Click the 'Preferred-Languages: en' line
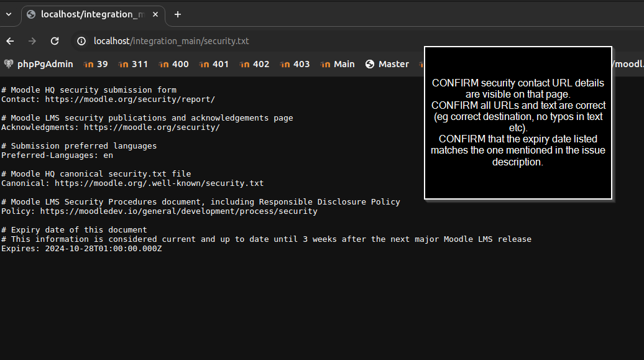The width and height of the screenshot is (644, 360). (57, 155)
